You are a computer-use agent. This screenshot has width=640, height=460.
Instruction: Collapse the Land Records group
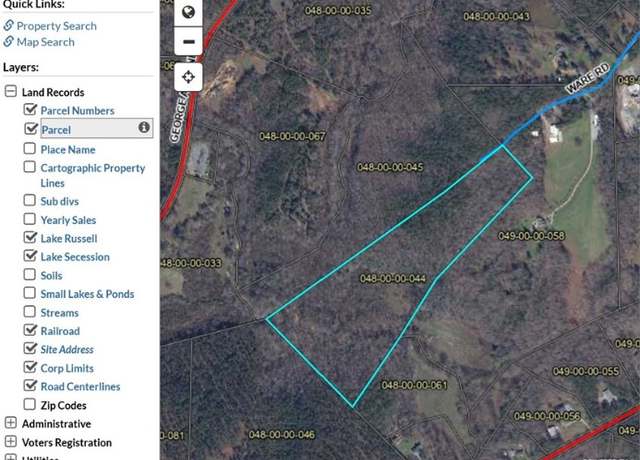pyautogui.click(x=11, y=91)
